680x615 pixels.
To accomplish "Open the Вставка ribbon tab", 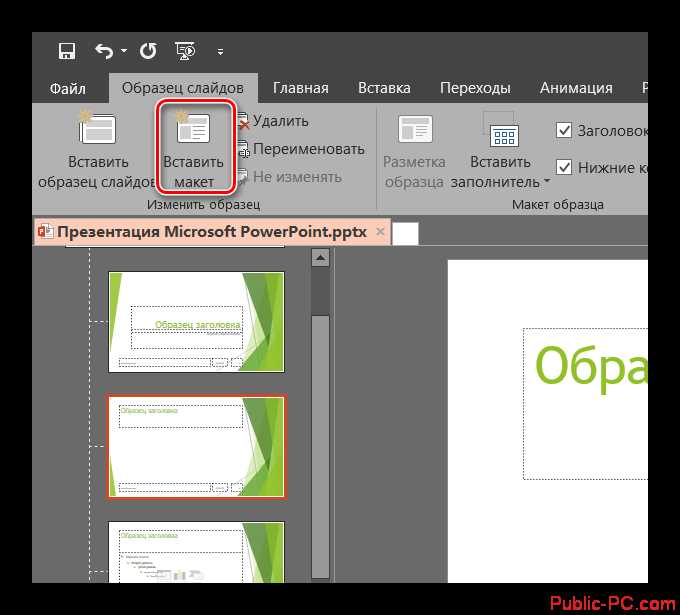I will (384, 88).
